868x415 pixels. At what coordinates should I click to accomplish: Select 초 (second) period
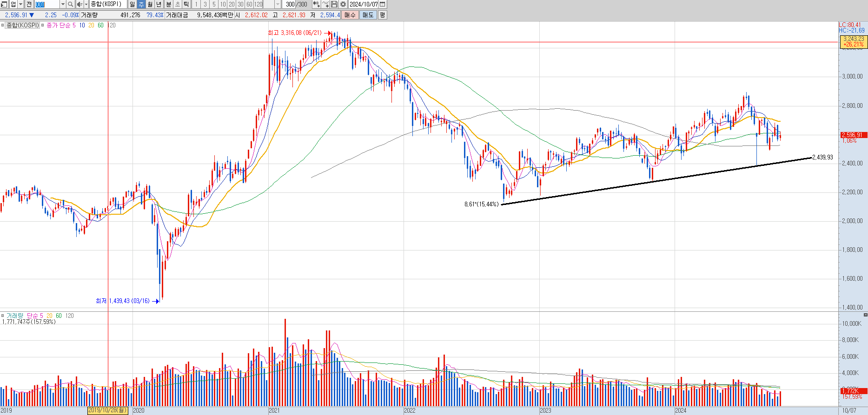pos(177,4)
